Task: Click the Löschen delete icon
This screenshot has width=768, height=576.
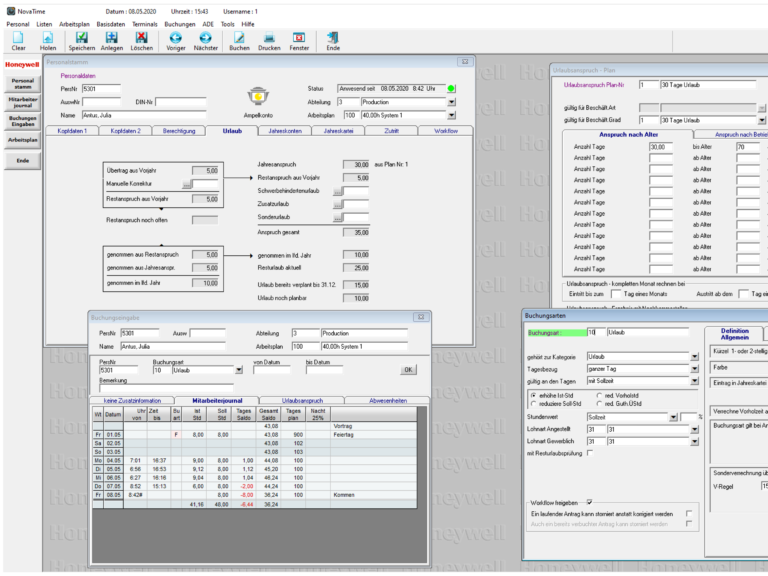Action: click(142, 39)
